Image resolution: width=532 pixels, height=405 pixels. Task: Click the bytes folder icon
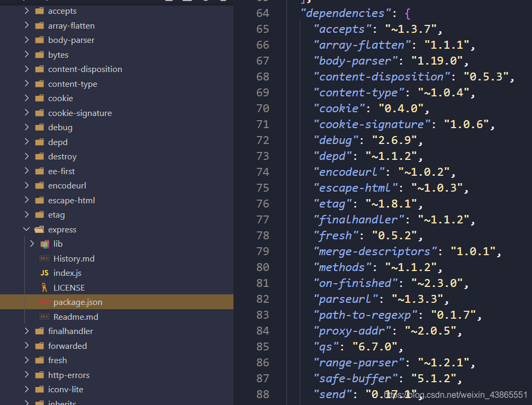pos(40,55)
